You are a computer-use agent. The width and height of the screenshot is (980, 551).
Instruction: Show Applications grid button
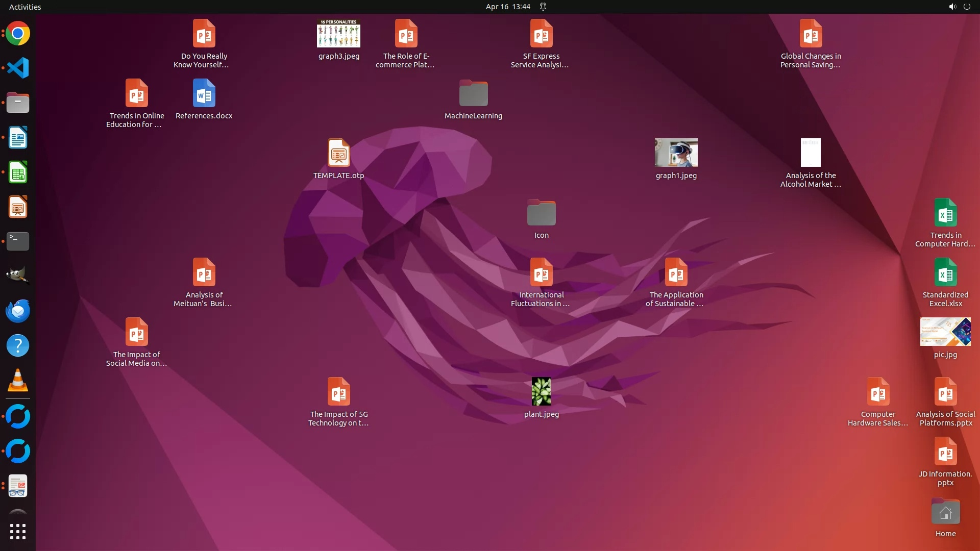point(18,532)
